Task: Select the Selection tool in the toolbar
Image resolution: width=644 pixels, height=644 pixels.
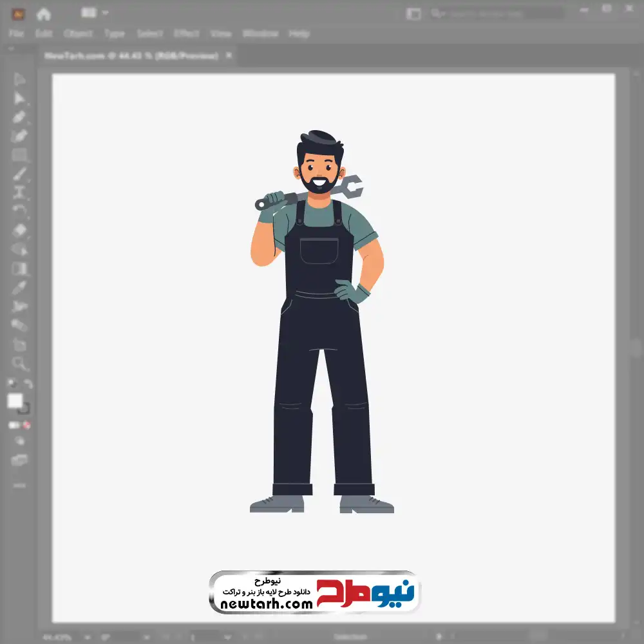Action: pyautogui.click(x=19, y=79)
